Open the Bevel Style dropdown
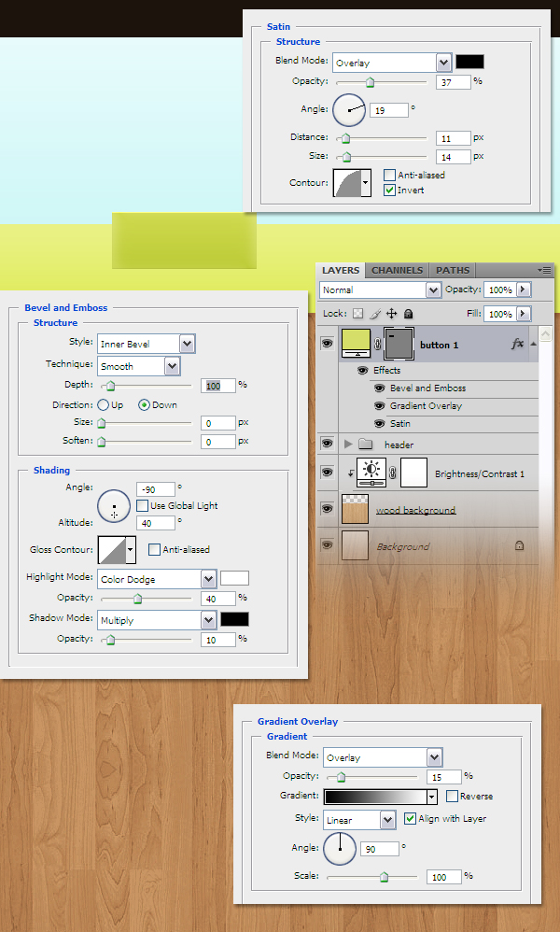Screen dimensions: 560x932 point(187,344)
